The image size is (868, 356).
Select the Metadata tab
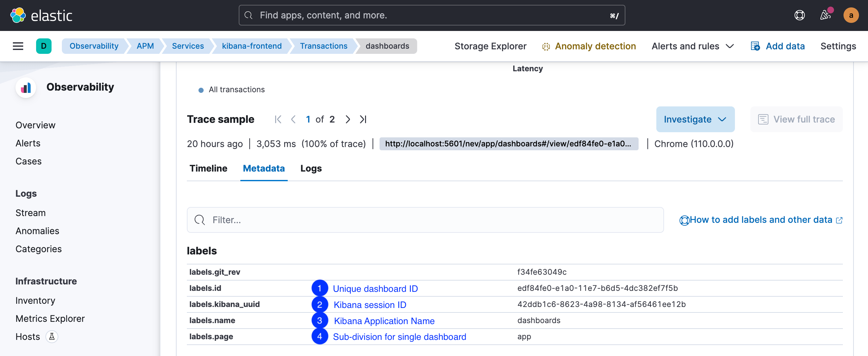264,168
